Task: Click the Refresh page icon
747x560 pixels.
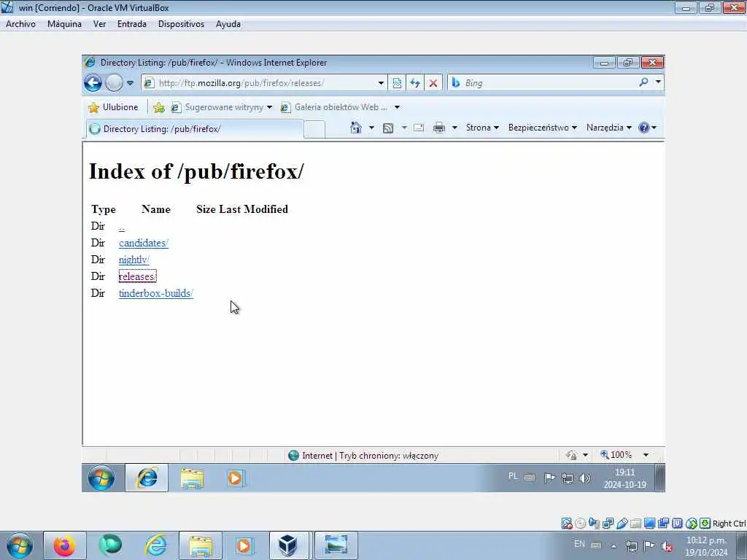Action: (415, 83)
